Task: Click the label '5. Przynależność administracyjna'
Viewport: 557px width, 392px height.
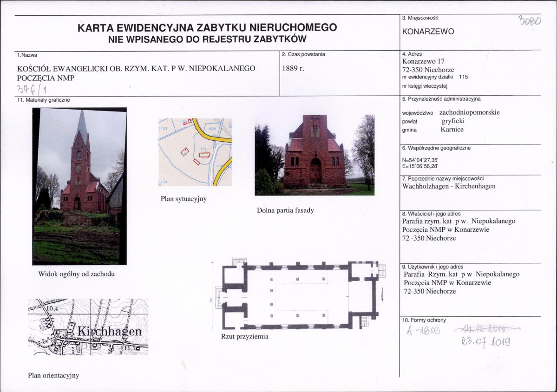Action: click(441, 99)
